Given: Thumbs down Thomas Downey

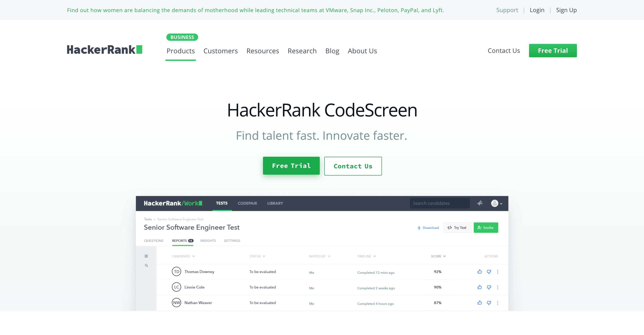Looking at the screenshot, I should point(489,272).
